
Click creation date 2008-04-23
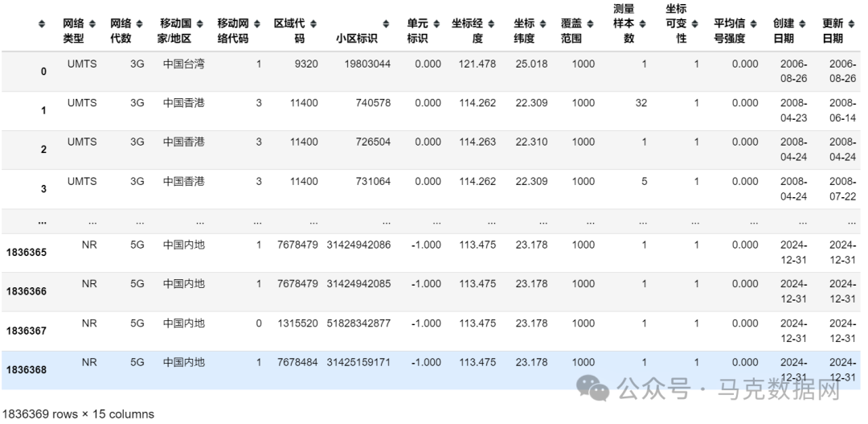coord(794,111)
